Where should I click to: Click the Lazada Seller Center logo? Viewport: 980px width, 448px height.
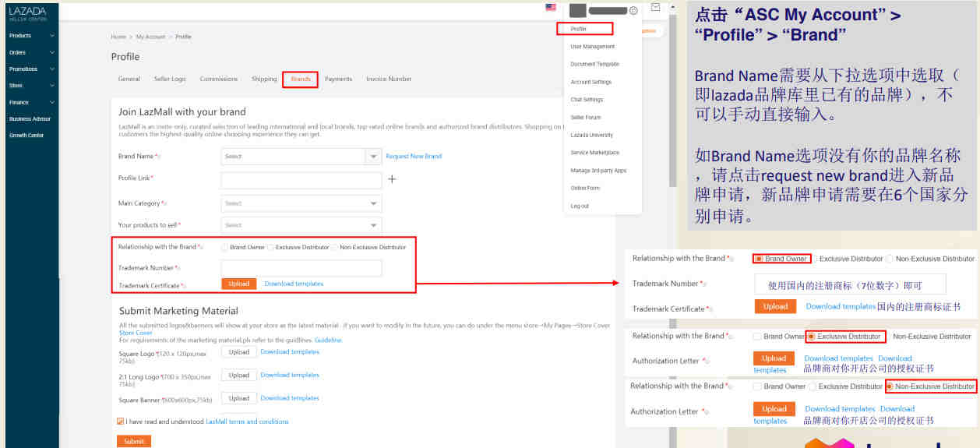[x=27, y=13]
